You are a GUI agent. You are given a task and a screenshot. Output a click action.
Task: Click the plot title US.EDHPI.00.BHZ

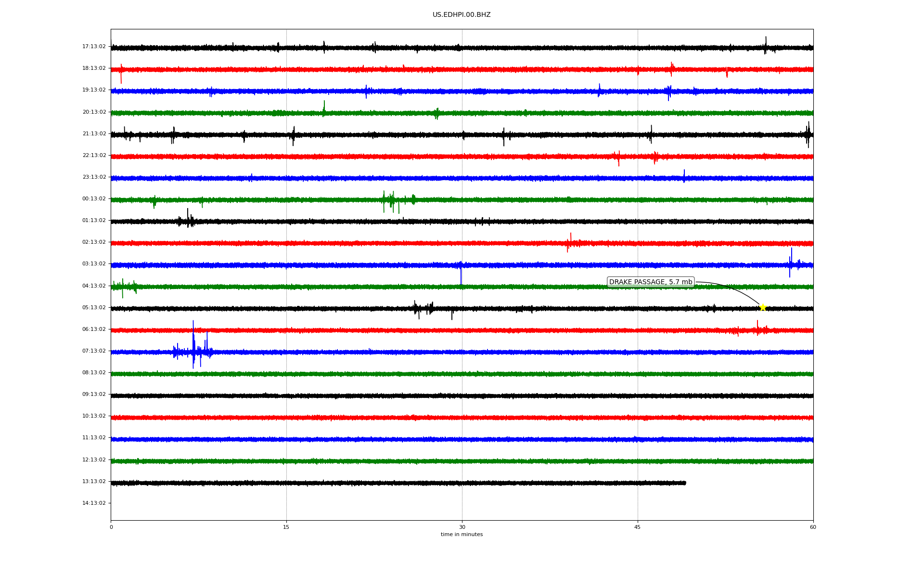(x=462, y=15)
